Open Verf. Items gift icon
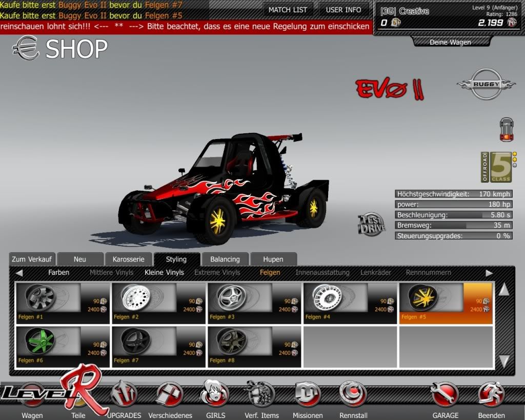 click(x=261, y=394)
